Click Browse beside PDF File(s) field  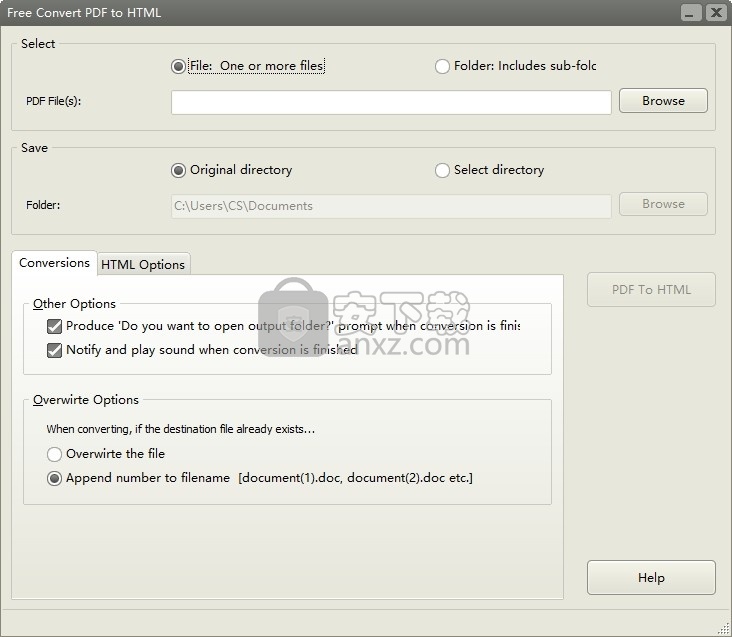[663, 101]
